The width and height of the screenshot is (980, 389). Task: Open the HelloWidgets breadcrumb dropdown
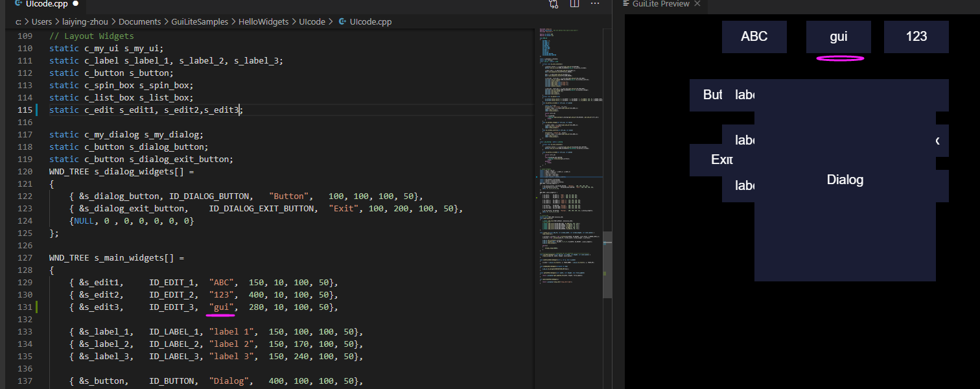click(263, 21)
